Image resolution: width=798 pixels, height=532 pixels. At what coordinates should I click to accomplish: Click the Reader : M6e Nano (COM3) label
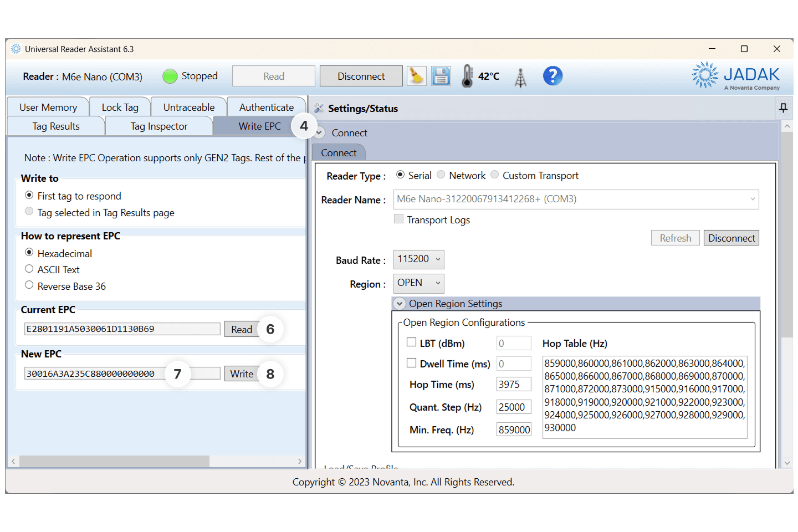click(x=83, y=76)
